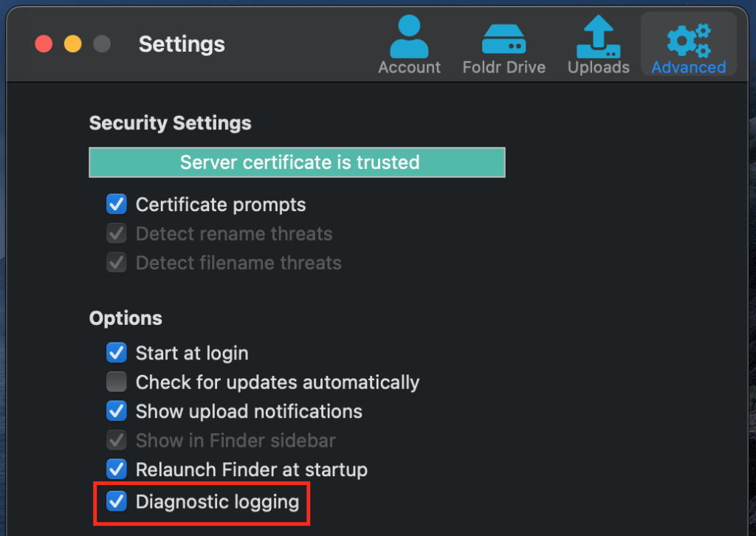Select the Advanced tab label
Screen dimensions: 756x536
(687, 66)
